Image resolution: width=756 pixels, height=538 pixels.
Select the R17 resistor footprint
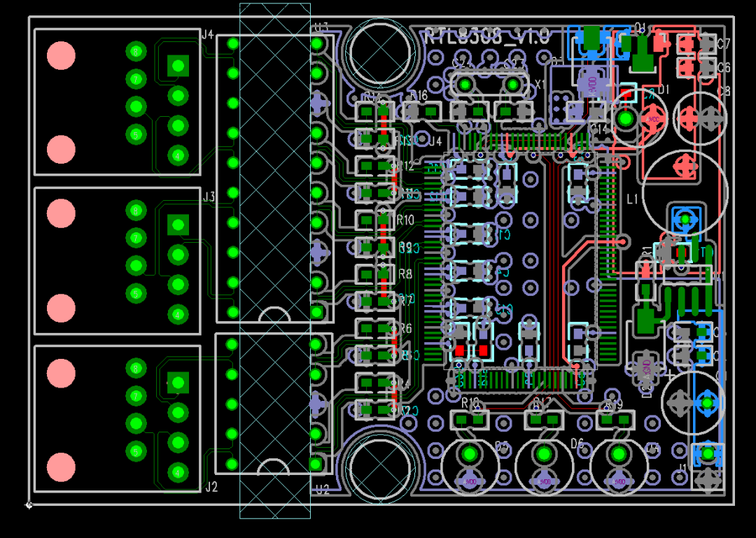pyautogui.click(x=544, y=420)
